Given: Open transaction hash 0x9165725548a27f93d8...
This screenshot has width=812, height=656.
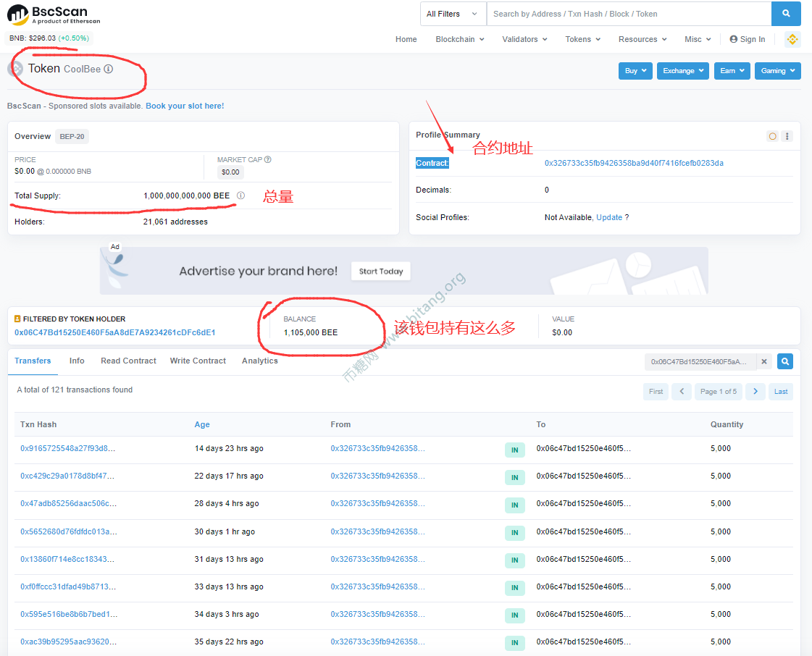Looking at the screenshot, I should pos(68,448).
